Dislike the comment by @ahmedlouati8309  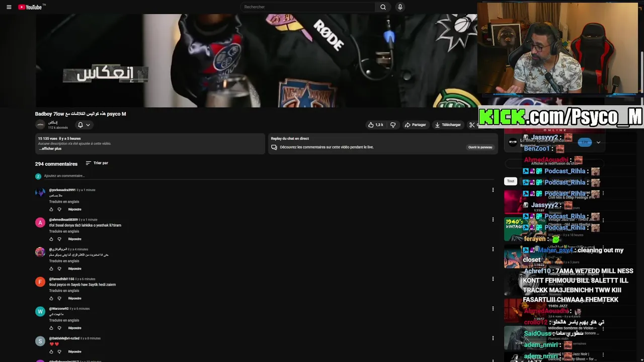coord(59,239)
